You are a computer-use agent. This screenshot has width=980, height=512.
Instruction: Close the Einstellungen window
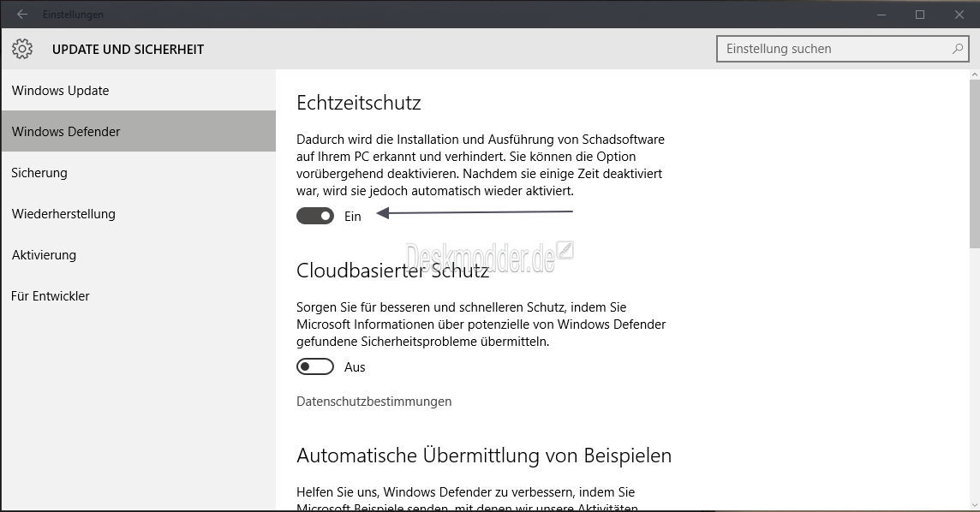pyautogui.click(x=959, y=15)
